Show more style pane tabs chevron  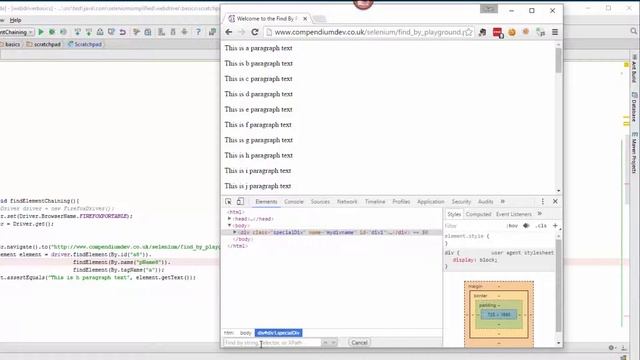pos(540,214)
